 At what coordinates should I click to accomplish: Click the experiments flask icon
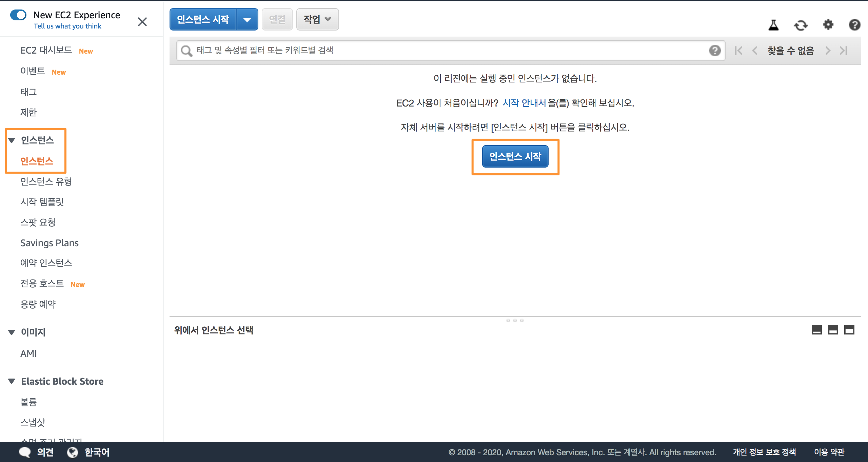point(773,25)
